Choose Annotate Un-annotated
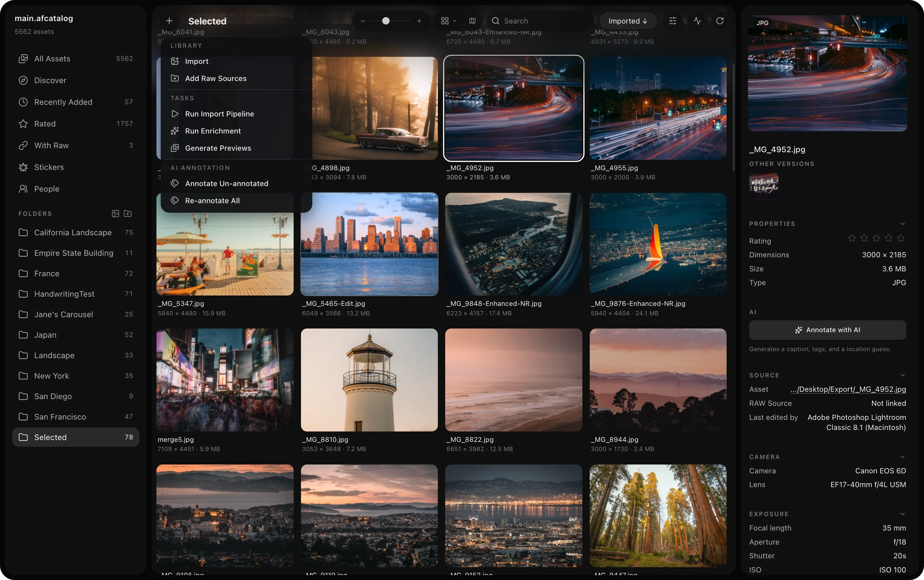This screenshot has height=580, width=924. [x=236, y=184]
